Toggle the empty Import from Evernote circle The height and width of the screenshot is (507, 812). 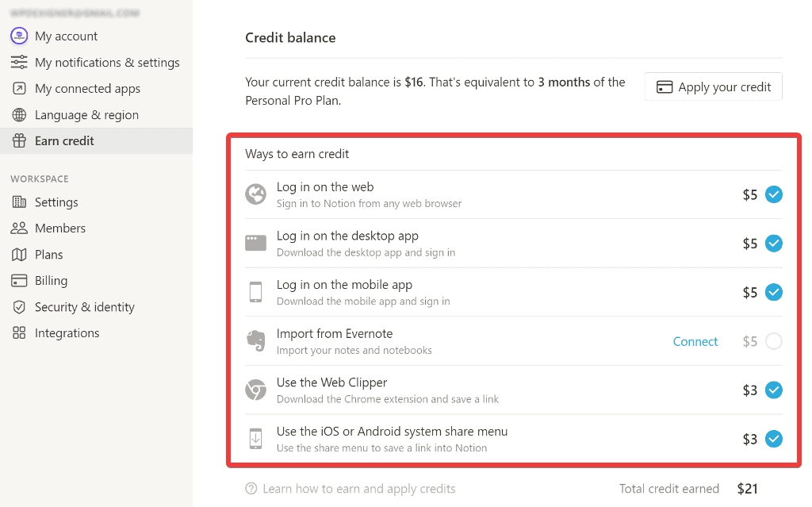(x=774, y=341)
